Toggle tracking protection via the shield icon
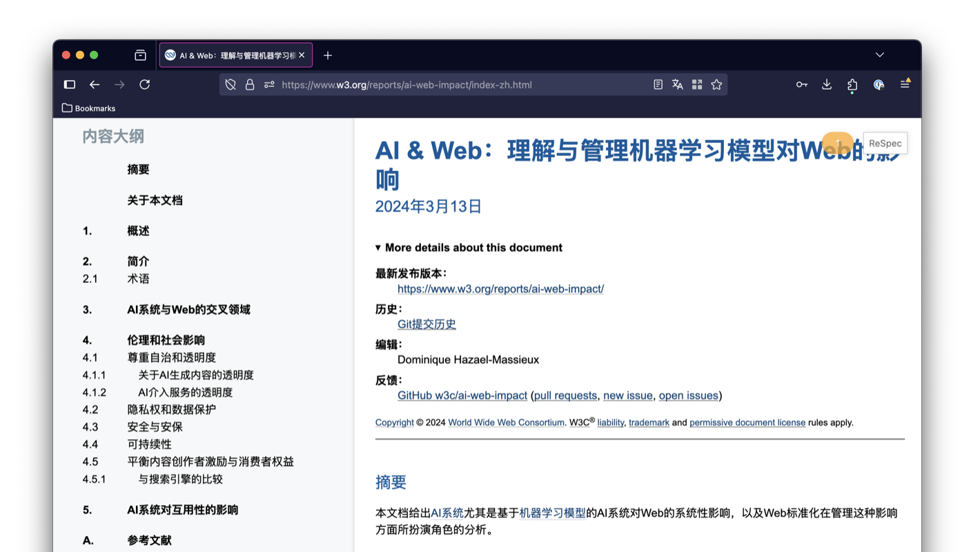 pyautogui.click(x=230, y=84)
